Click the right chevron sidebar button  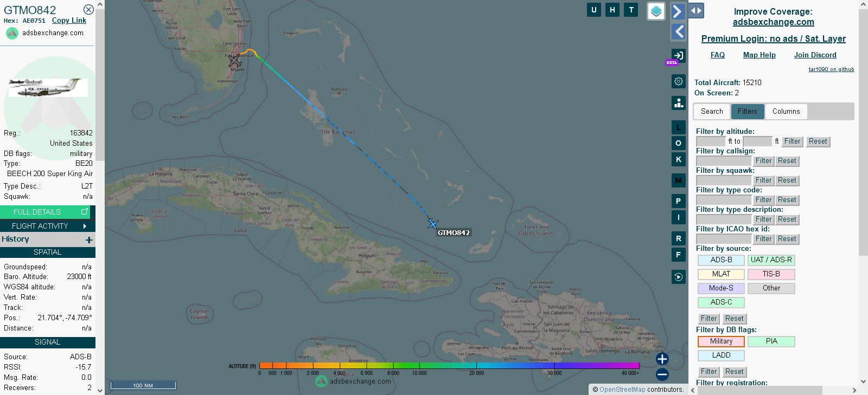tap(678, 11)
